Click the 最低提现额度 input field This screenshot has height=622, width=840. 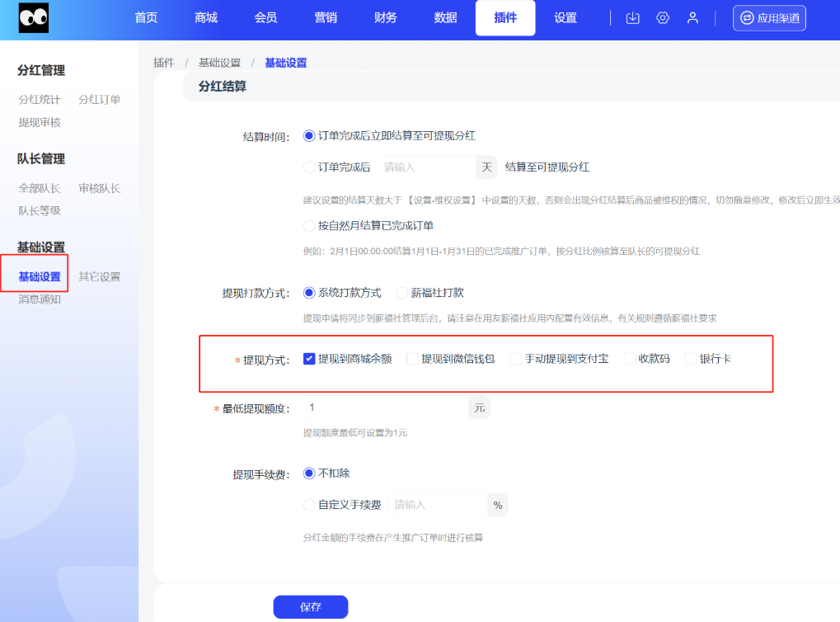tap(385, 408)
